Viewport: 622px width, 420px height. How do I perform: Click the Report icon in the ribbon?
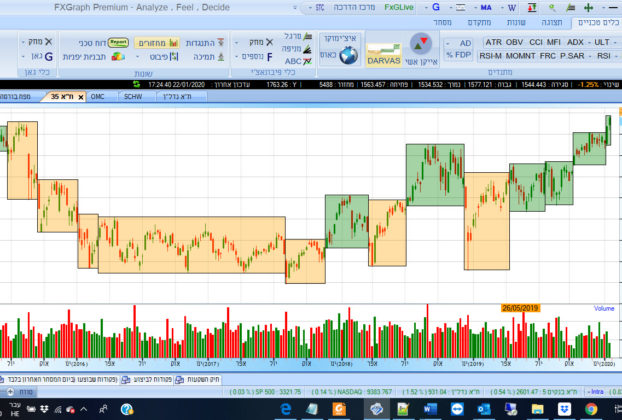pyautogui.click(x=117, y=43)
